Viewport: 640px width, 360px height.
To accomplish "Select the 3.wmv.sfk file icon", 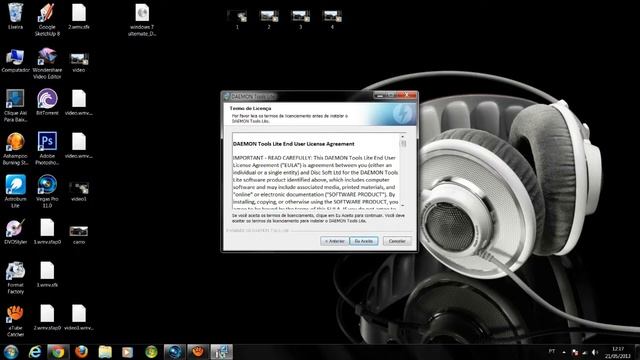I will coord(47,274).
